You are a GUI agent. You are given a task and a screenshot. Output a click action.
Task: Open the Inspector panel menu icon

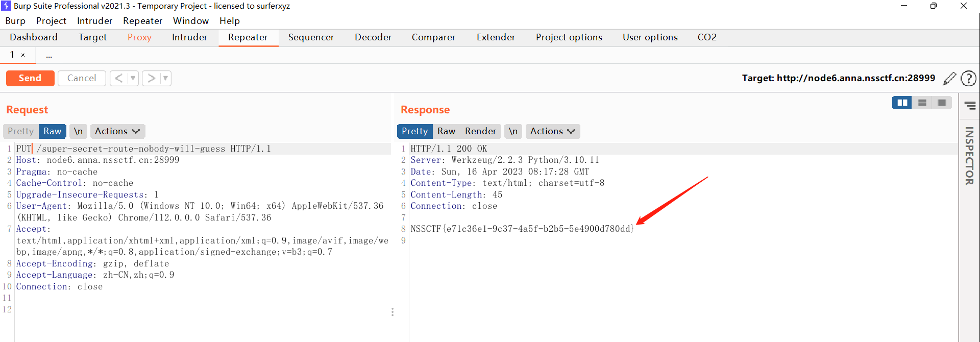[970, 106]
